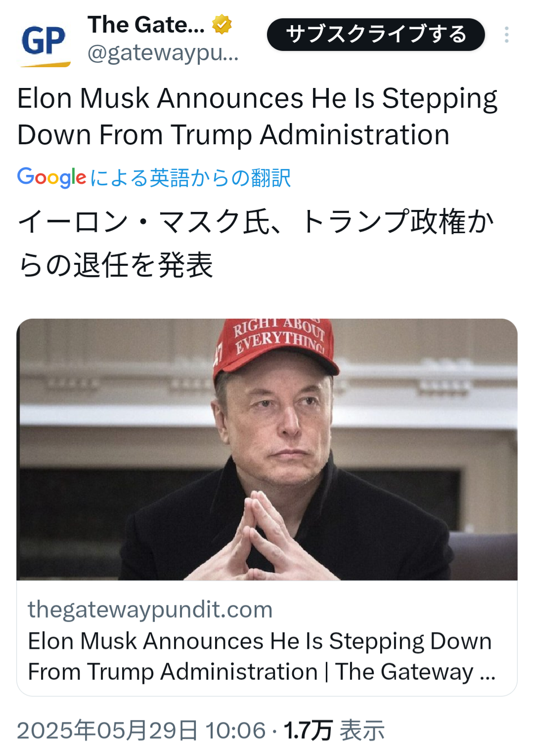The height and width of the screenshot is (756, 534).
Task: Click the 2025年05月29日 10:06 timestamp
Action: point(141,730)
